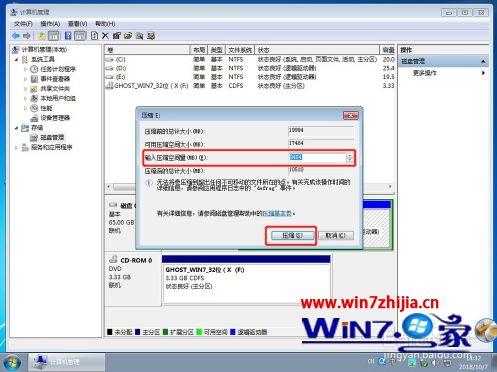497x372 pixels.
Task: Click the blue Help icon in the toolbar
Action: coord(68,36)
